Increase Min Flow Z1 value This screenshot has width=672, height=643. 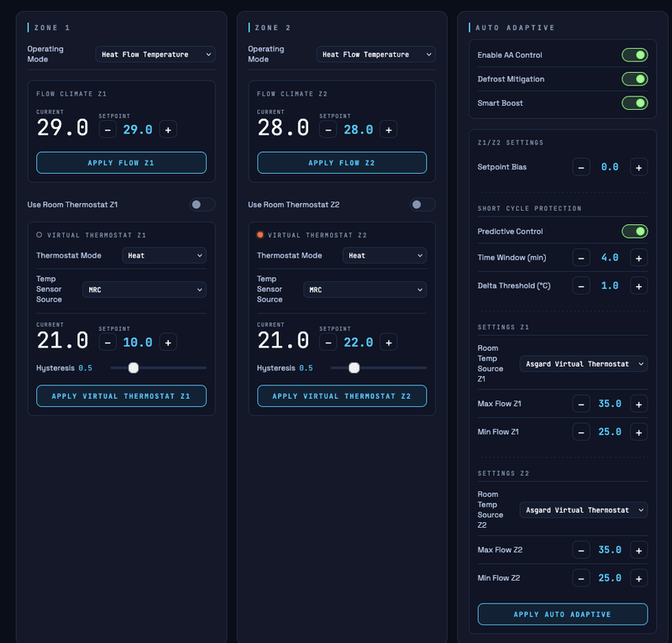(638, 432)
